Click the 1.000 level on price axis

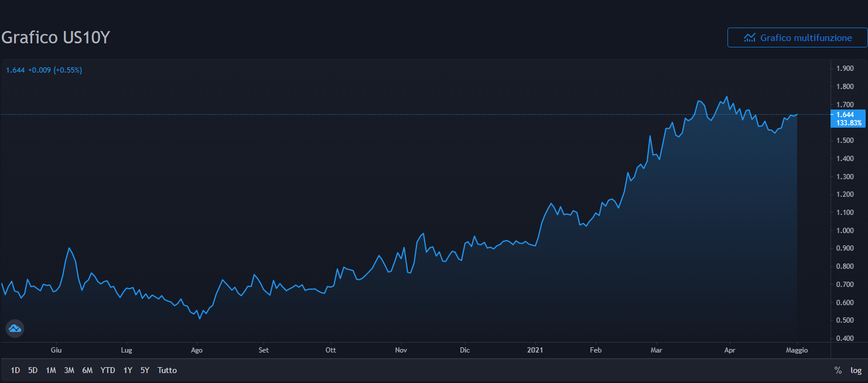pos(845,231)
